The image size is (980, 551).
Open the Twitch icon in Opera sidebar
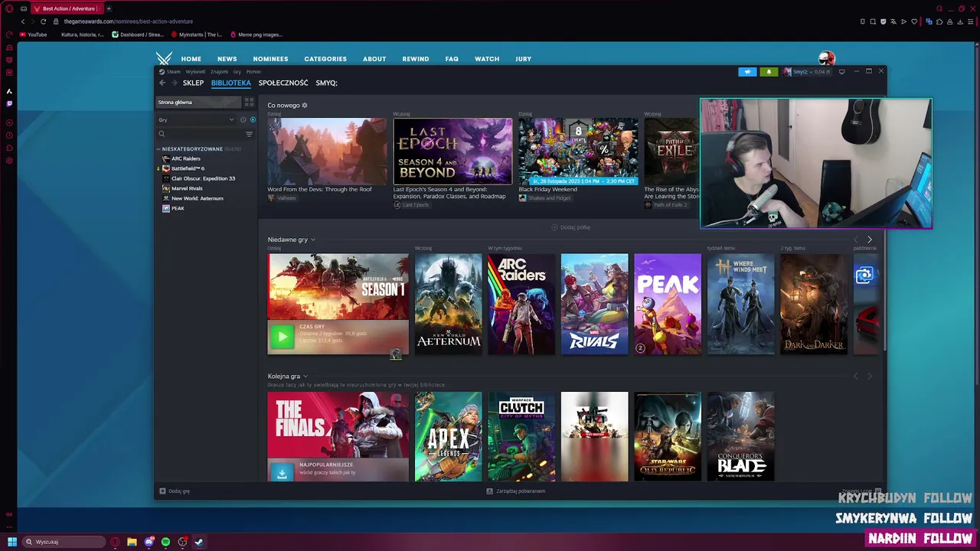pos(9,103)
